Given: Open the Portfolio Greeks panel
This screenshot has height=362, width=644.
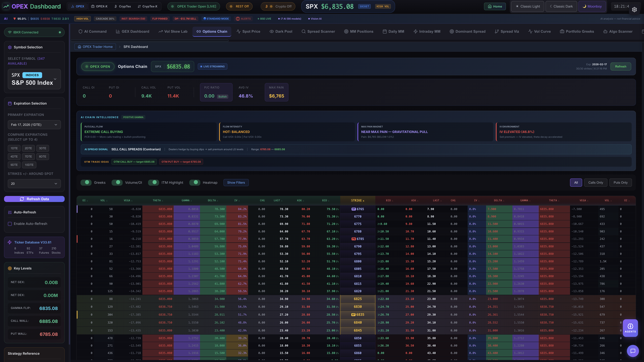Looking at the screenshot, I should pos(577,31).
